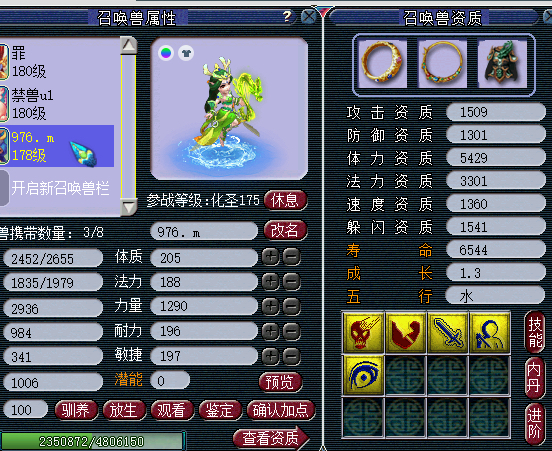Click the red skull skill icon
552x451 pixels.
[363, 333]
